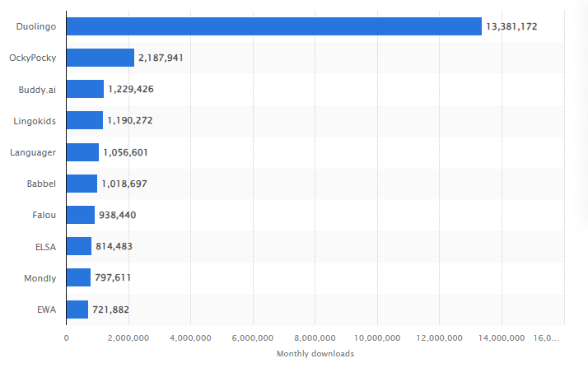The width and height of the screenshot is (588, 377).
Task: Click the value 1,190,272
Action: tap(130, 120)
